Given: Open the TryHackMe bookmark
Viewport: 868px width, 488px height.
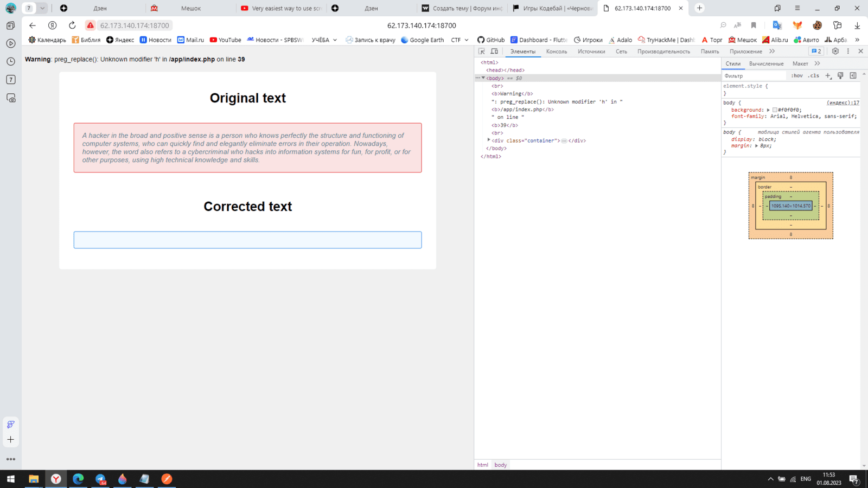Looking at the screenshot, I should pos(666,40).
